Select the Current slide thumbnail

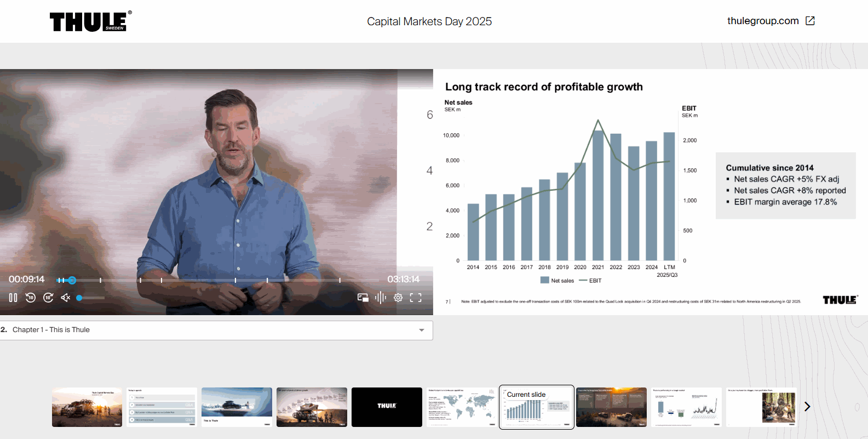[x=537, y=407]
